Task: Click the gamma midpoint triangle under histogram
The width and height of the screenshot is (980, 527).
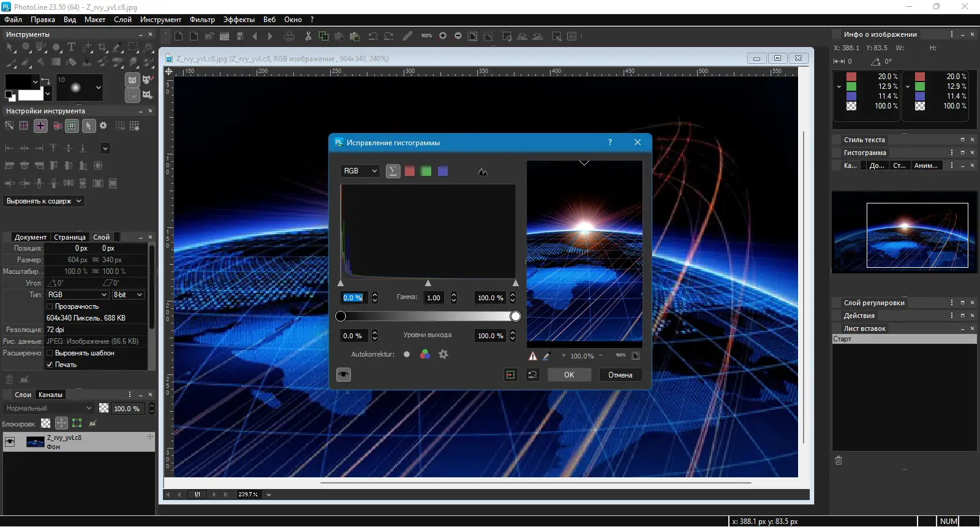Action: pyautogui.click(x=428, y=283)
